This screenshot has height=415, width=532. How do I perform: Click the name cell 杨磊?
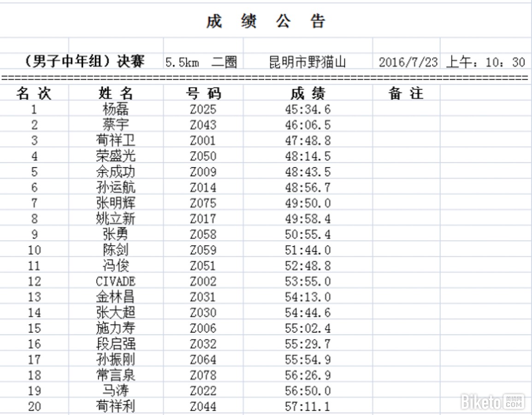[x=116, y=109]
